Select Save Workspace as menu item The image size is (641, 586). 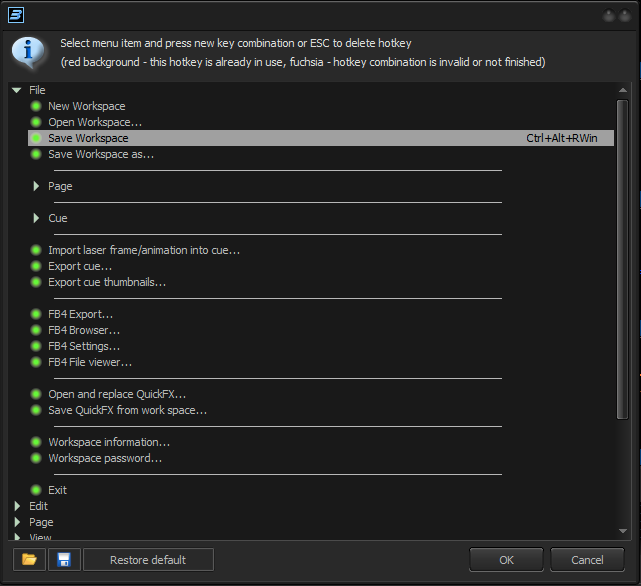click(x=100, y=154)
